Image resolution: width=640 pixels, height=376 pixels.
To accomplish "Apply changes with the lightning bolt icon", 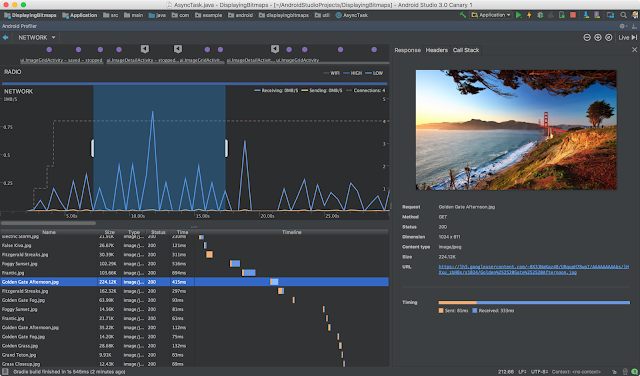I will [529, 15].
